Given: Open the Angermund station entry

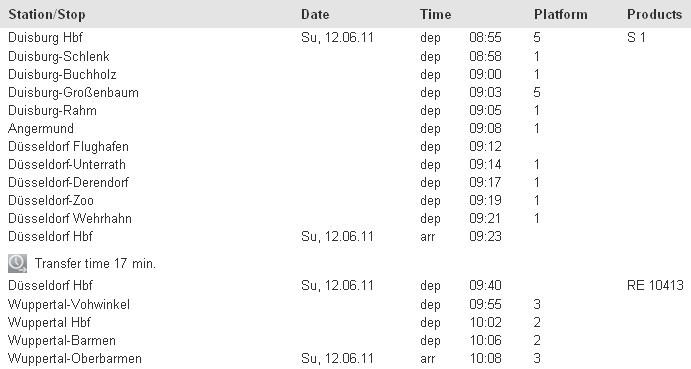Looking at the screenshot, I should coord(41,129).
